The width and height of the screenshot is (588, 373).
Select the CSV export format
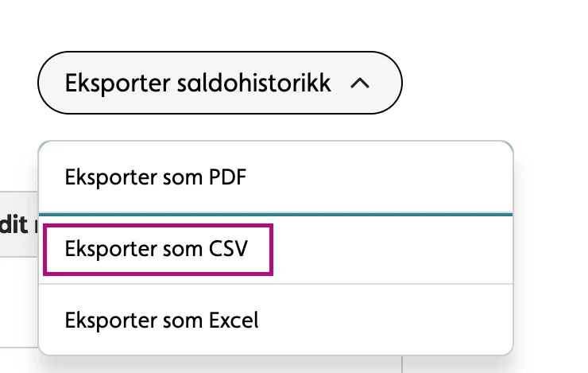click(x=157, y=249)
